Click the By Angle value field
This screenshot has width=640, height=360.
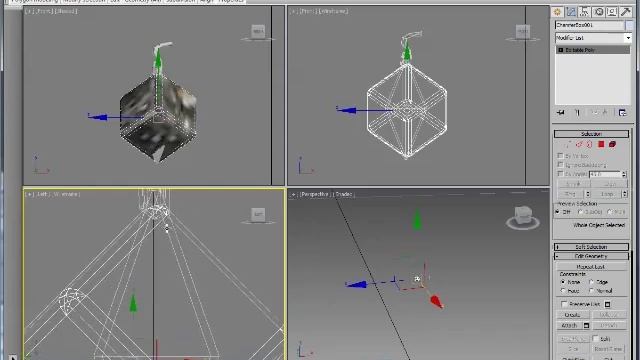tap(605, 174)
